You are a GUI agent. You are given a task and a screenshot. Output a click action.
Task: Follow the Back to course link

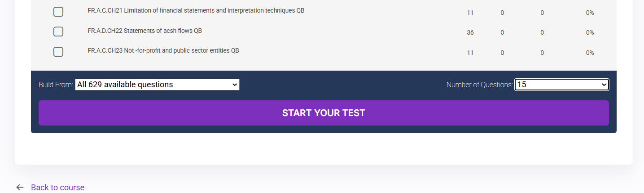coord(57,188)
